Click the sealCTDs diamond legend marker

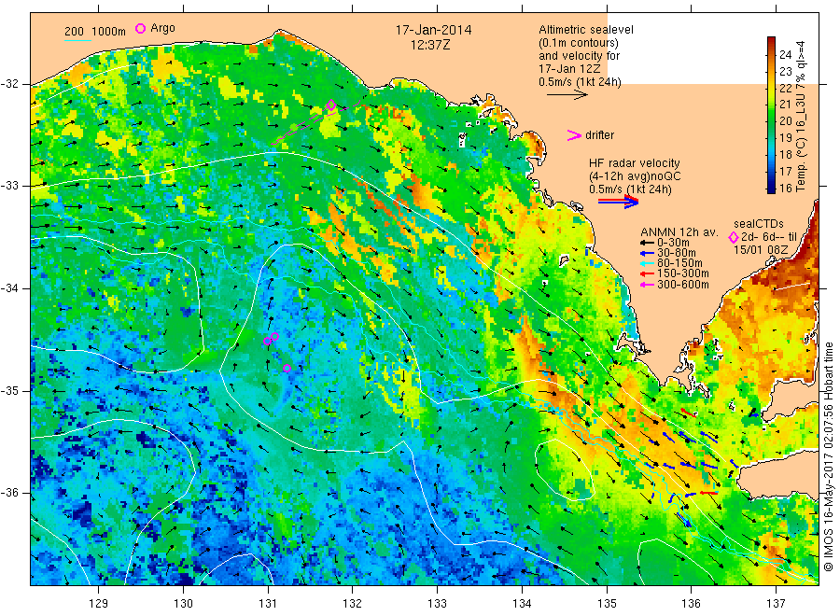pos(734,237)
